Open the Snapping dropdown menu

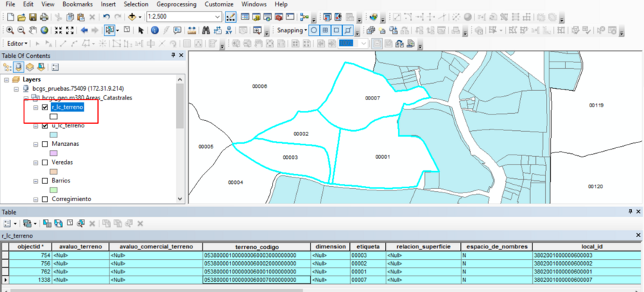291,30
